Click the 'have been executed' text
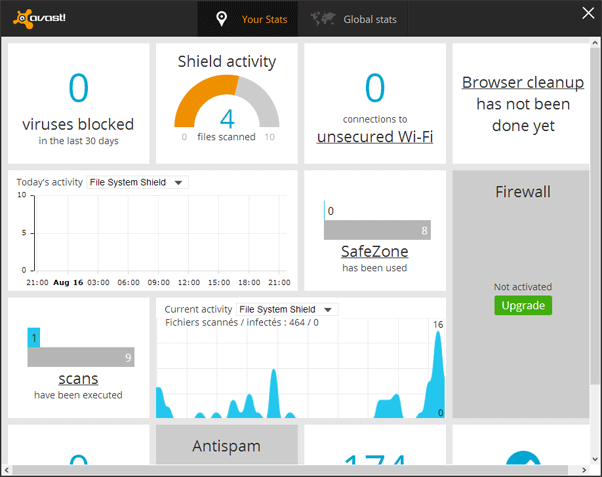The image size is (602, 477). pyautogui.click(x=78, y=395)
